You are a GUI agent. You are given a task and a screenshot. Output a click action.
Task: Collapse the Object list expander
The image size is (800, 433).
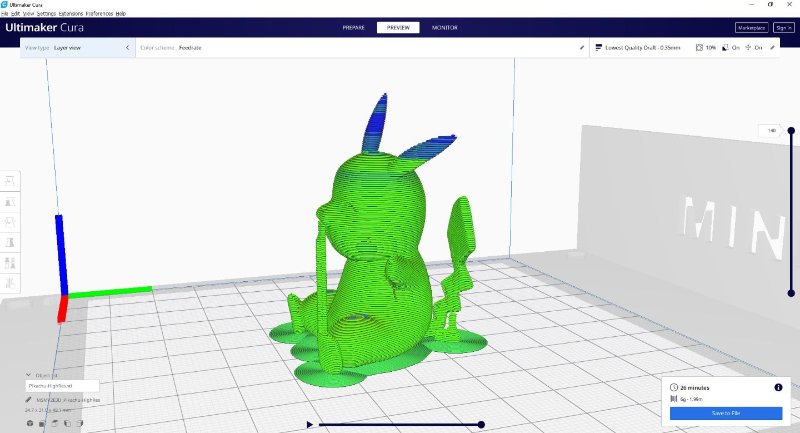click(x=29, y=375)
